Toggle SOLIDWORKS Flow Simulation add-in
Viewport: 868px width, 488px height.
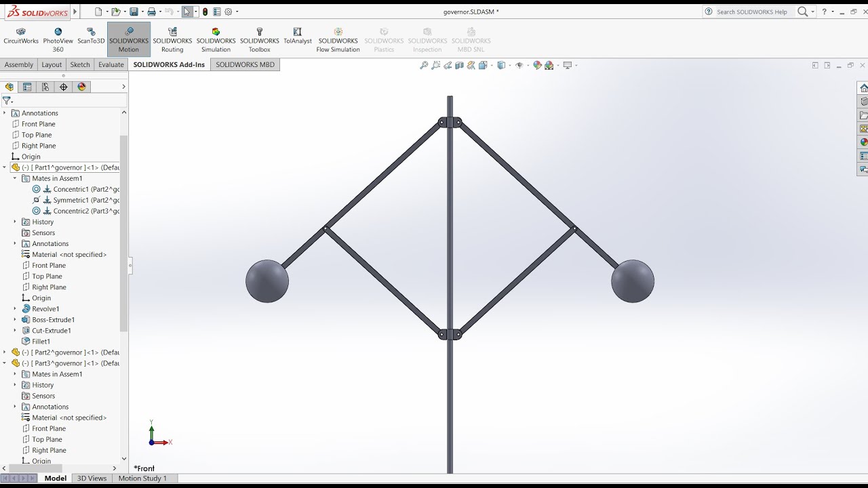(338, 40)
